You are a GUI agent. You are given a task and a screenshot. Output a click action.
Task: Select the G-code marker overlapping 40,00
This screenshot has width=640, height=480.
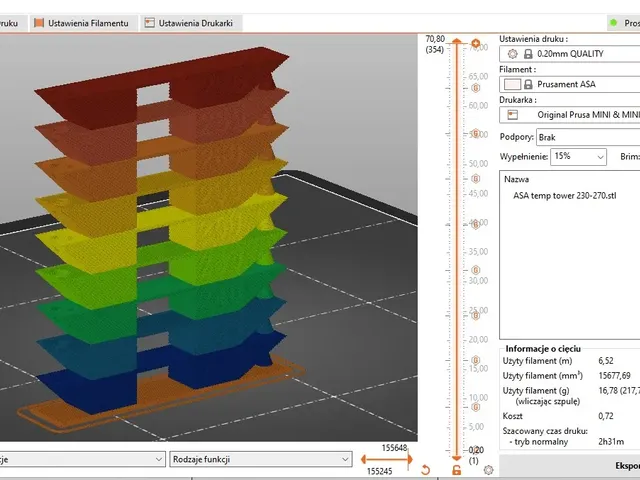[476, 224]
